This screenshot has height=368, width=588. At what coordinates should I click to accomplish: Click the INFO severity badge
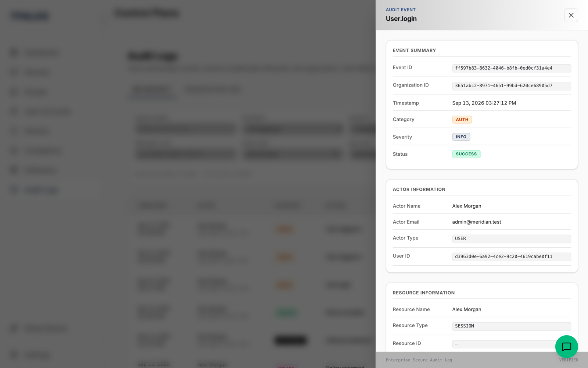(461, 137)
